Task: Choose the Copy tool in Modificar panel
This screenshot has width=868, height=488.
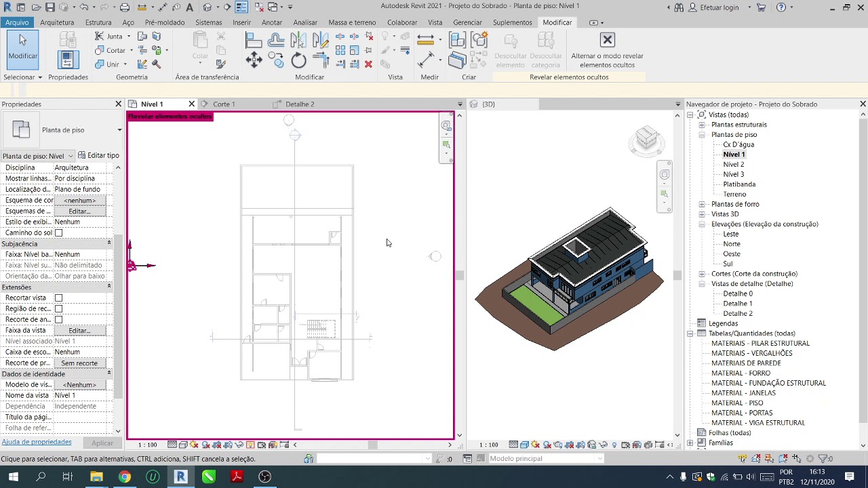Action: (275, 60)
